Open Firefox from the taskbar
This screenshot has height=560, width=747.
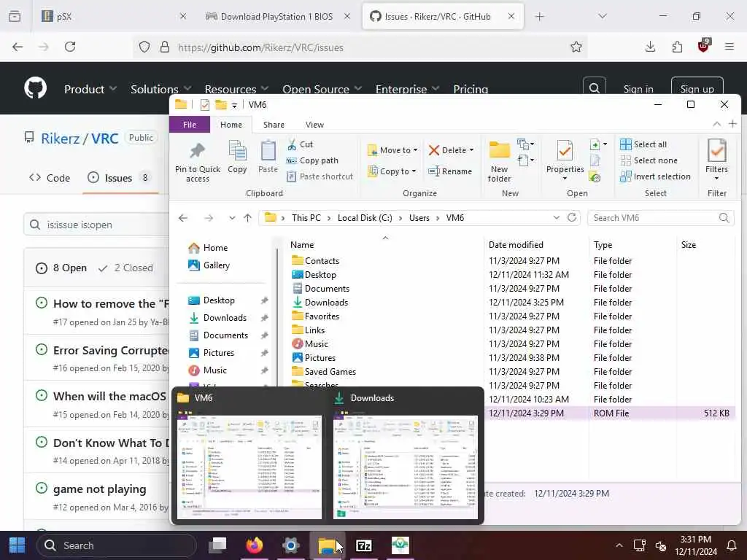(255, 545)
